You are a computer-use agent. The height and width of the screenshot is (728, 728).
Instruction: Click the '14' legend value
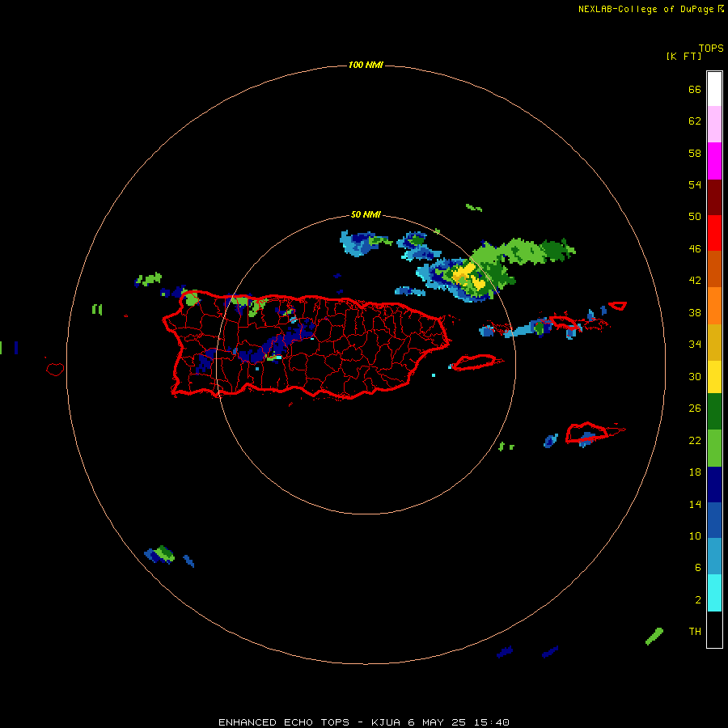695,504
